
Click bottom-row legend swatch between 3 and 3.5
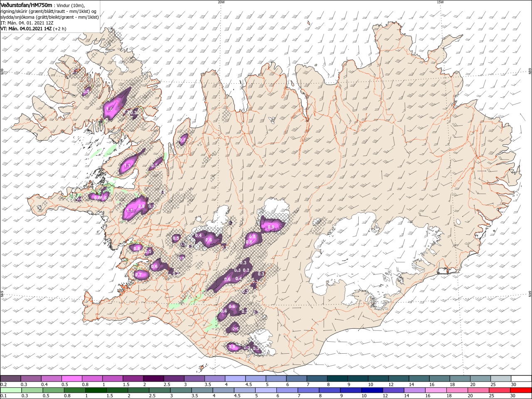(181, 390)
